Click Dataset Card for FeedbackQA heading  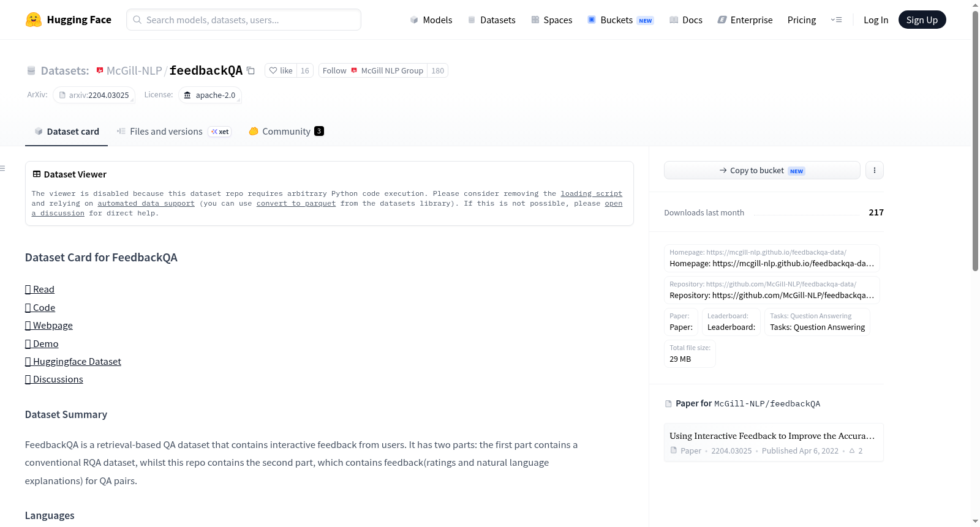click(x=101, y=258)
